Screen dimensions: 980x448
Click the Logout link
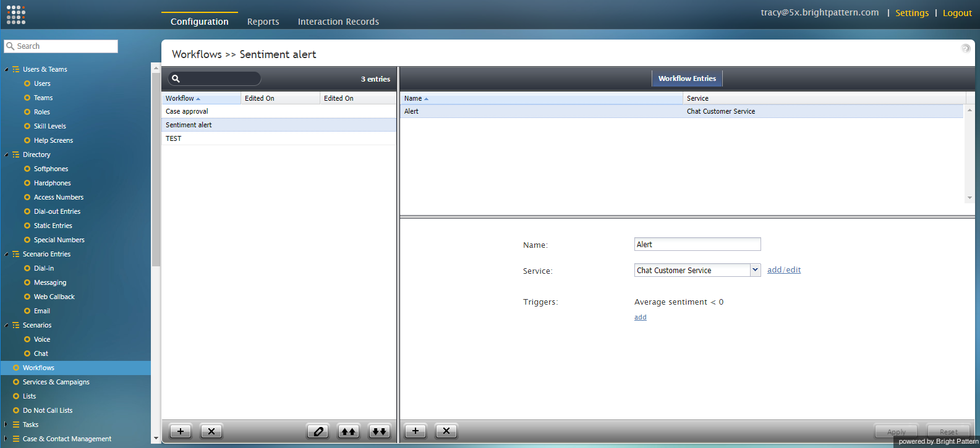pyautogui.click(x=957, y=13)
